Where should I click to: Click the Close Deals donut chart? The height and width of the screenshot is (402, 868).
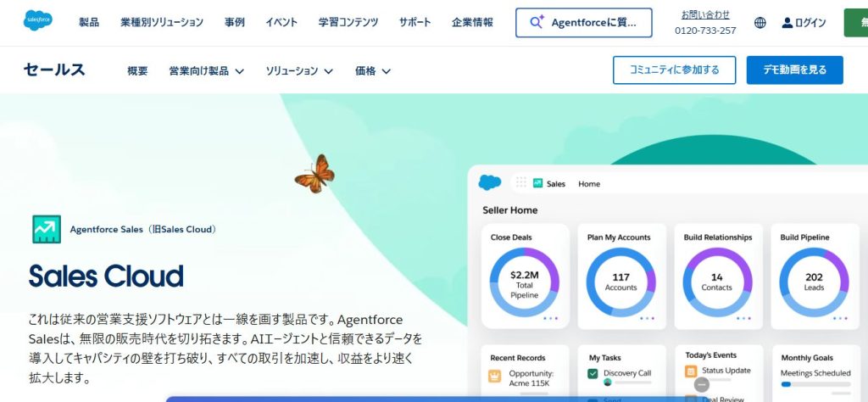click(524, 282)
